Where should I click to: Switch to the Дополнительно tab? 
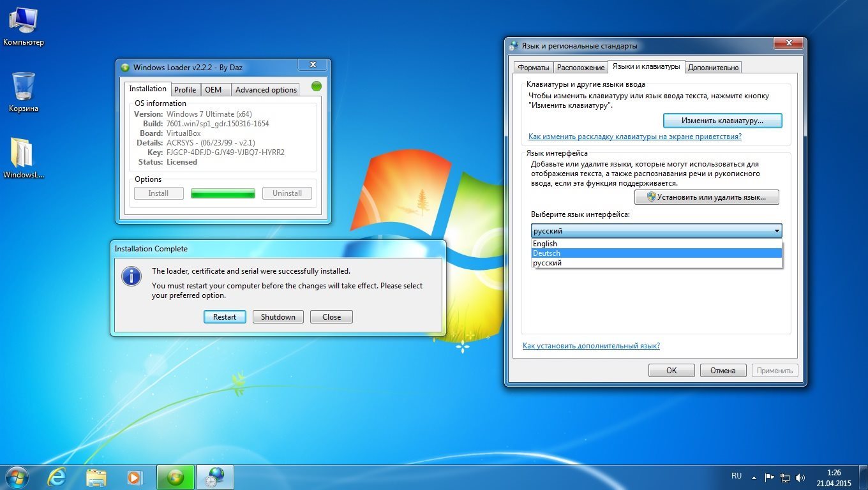(x=714, y=68)
